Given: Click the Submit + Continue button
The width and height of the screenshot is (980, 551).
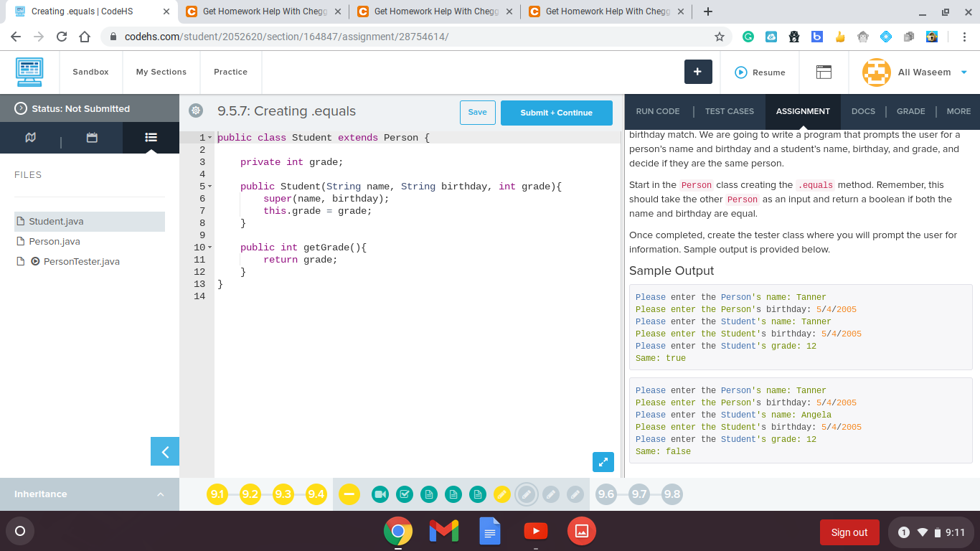Looking at the screenshot, I should coord(556,113).
